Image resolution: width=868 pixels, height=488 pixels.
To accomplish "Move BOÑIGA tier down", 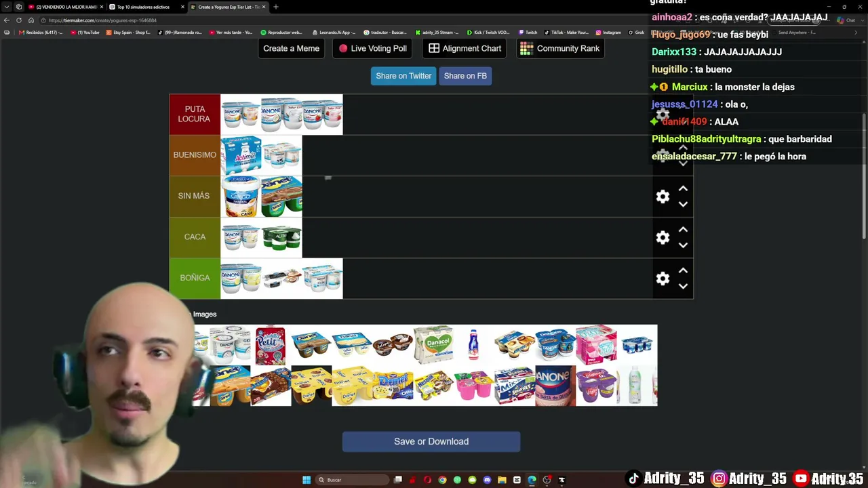I will click(683, 286).
